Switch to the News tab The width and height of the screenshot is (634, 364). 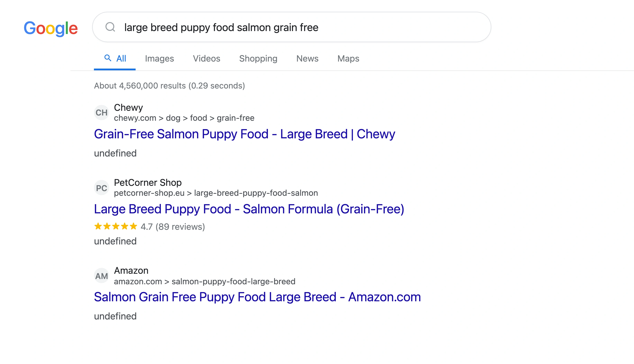[307, 58]
